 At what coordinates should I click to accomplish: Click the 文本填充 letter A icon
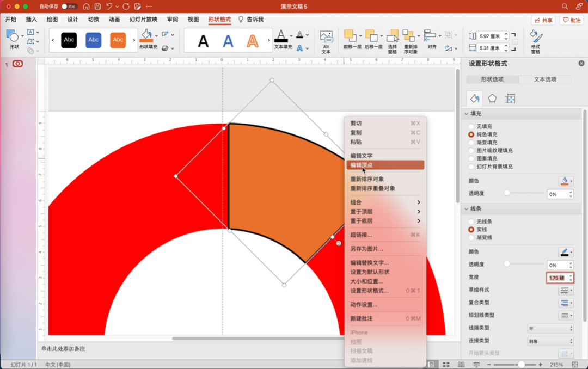tap(281, 36)
